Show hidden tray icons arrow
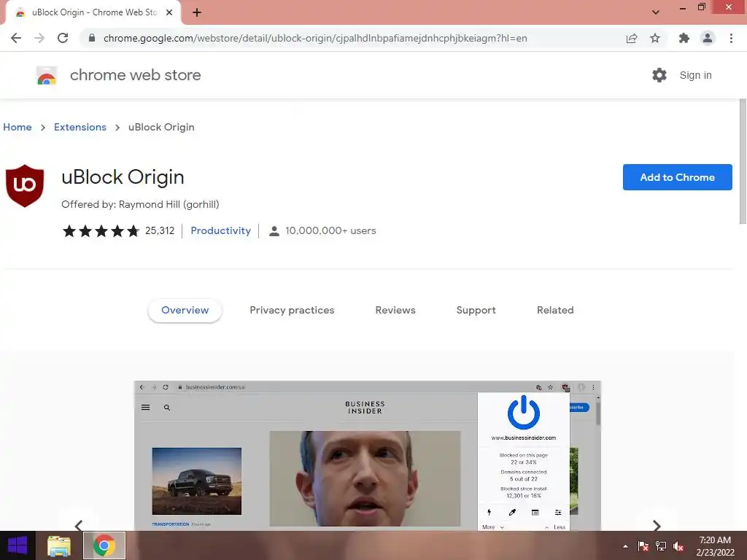 click(x=625, y=546)
